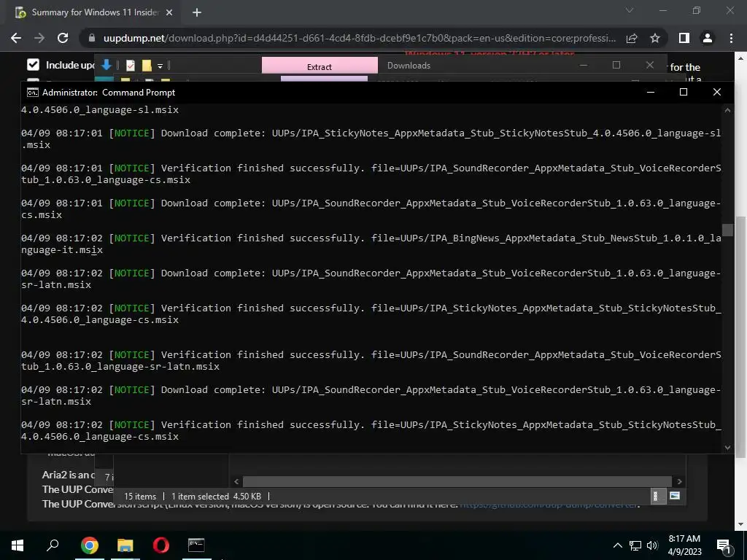
Task: Switch Explorer to large thumbnails view
Action: 675,496
